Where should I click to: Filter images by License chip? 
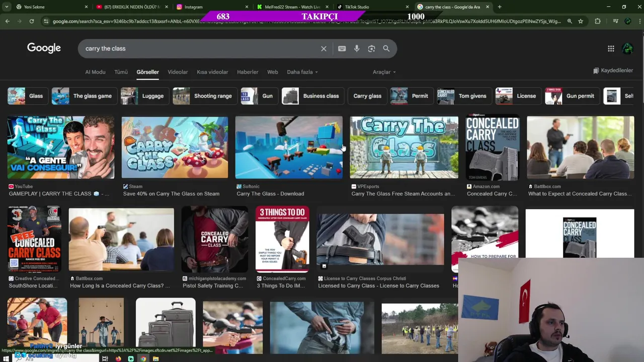coord(518,96)
